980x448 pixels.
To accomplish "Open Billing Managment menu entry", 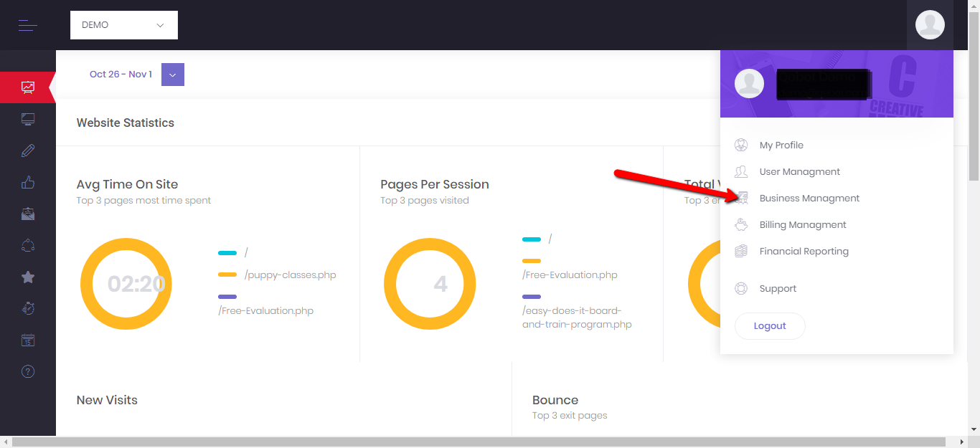I will (x=803, y=225).
